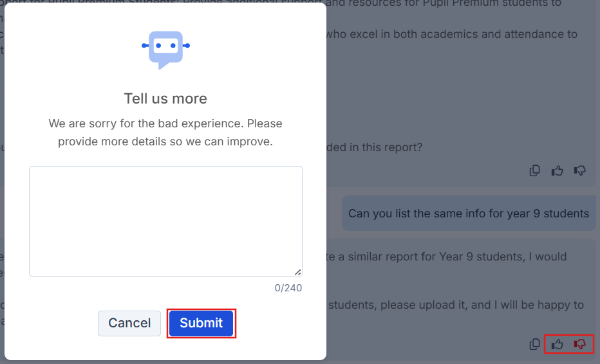Click the textarea resize handle

click(x=298, y=272)
